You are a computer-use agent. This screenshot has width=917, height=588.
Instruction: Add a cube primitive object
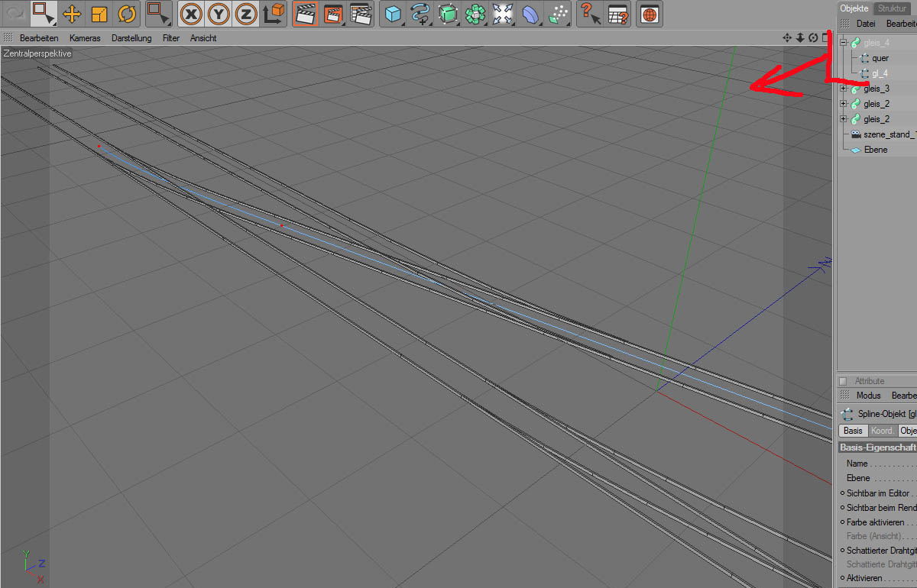point(393,14)
